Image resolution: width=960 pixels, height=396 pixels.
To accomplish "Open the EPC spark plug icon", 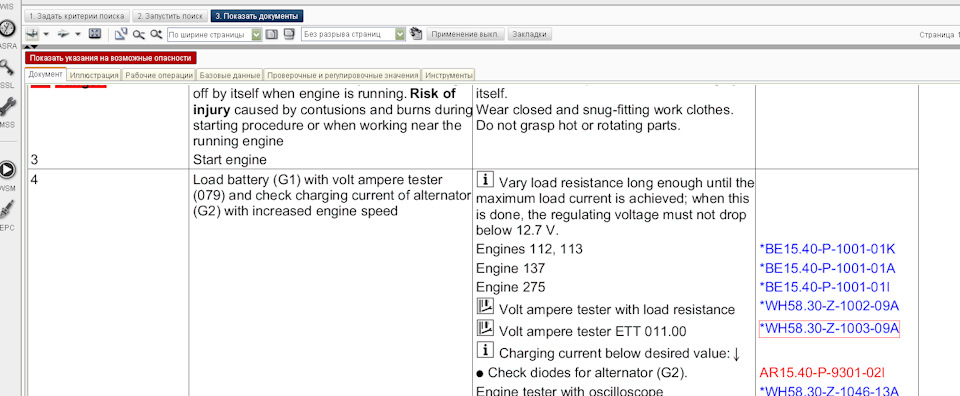I will 7,210.
